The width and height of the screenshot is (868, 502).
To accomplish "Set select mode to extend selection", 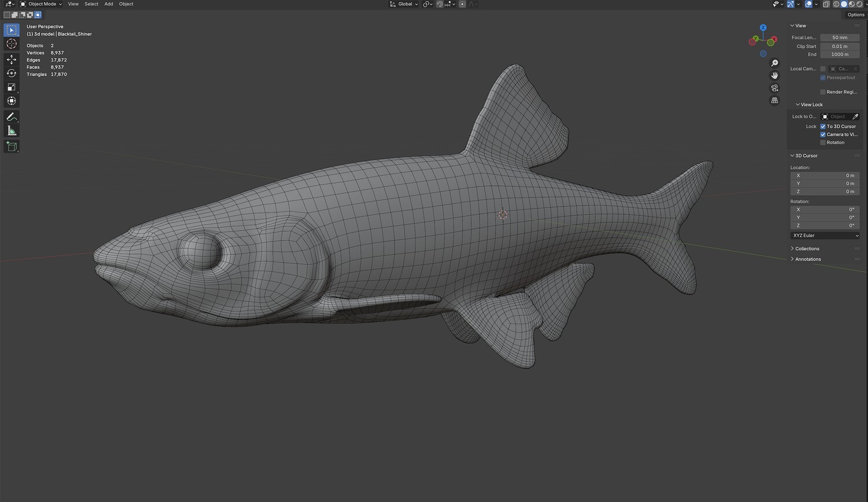I will (x=15, y=15).
